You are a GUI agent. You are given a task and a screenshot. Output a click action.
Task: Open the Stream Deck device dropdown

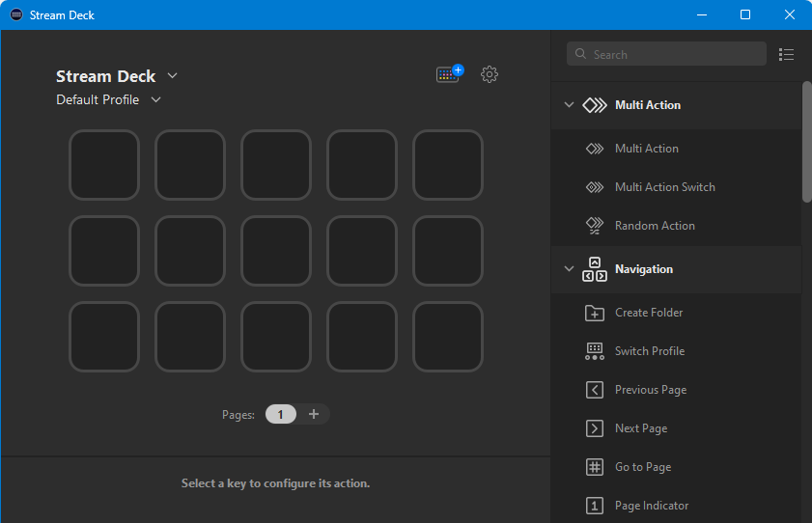coord(173,75)
